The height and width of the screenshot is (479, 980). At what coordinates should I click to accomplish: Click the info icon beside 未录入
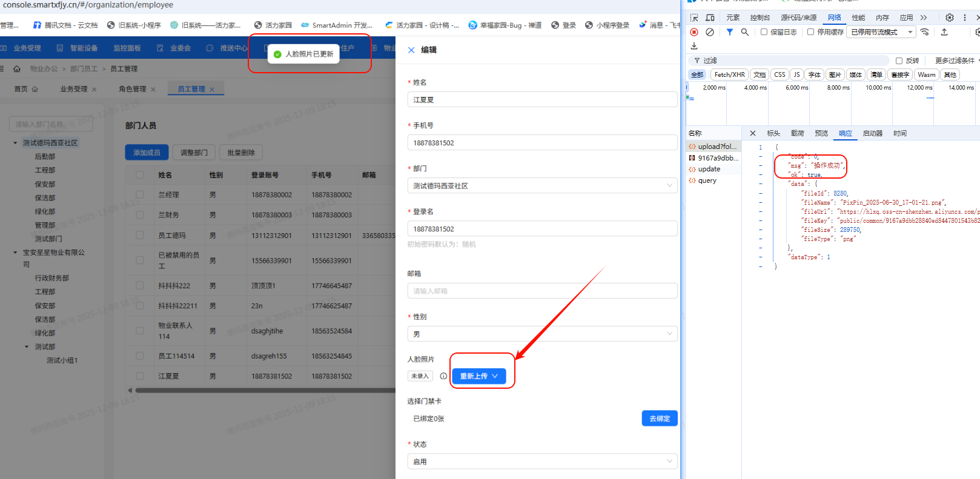(x=443, y=376)
